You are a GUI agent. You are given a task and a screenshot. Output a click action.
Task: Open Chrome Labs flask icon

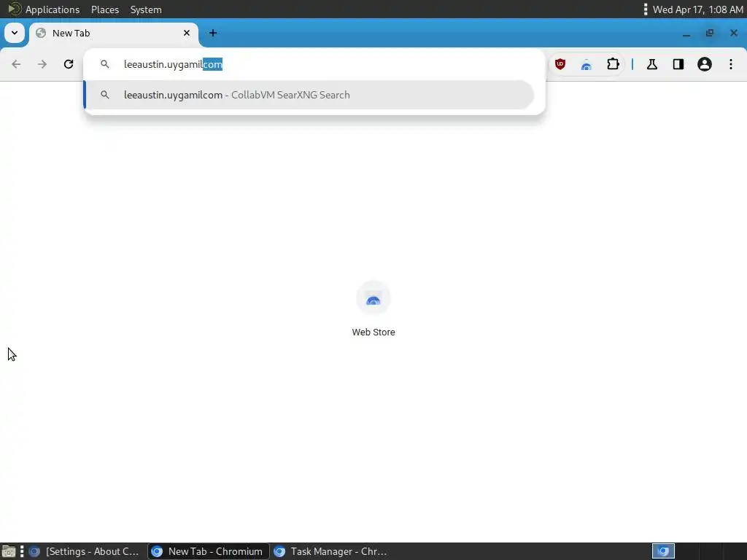click(652, 64)
